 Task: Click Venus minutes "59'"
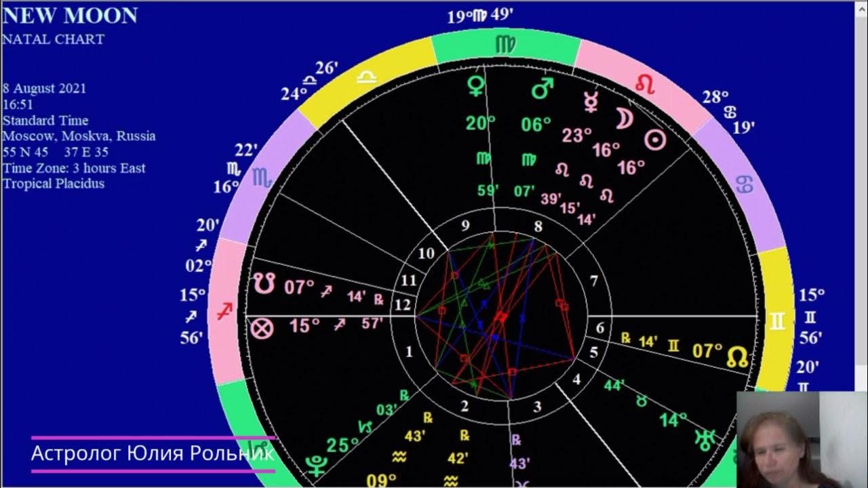click(x=488, y=190)
